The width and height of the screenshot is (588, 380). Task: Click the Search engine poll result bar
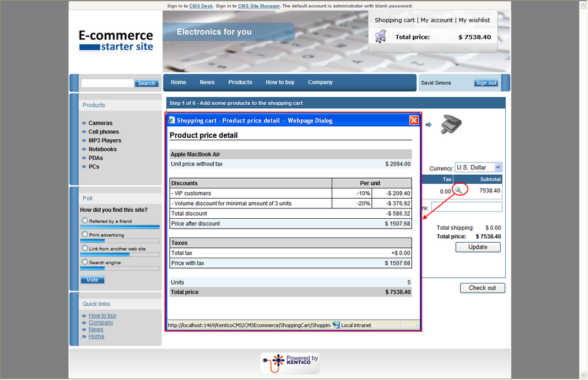point(120,268)
